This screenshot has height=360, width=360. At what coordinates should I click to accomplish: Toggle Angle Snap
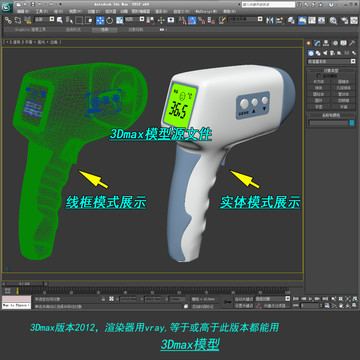pyautogui.click(x=192, y=20)
